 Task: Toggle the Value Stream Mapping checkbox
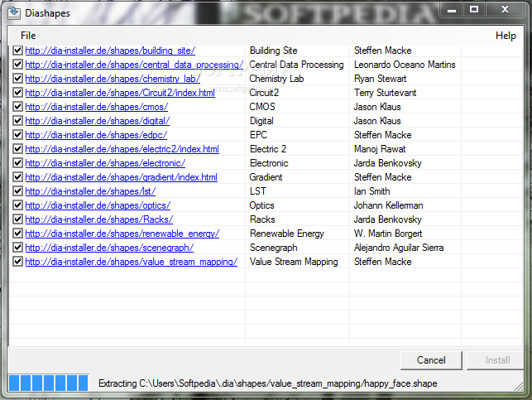[x=17, y=262]
